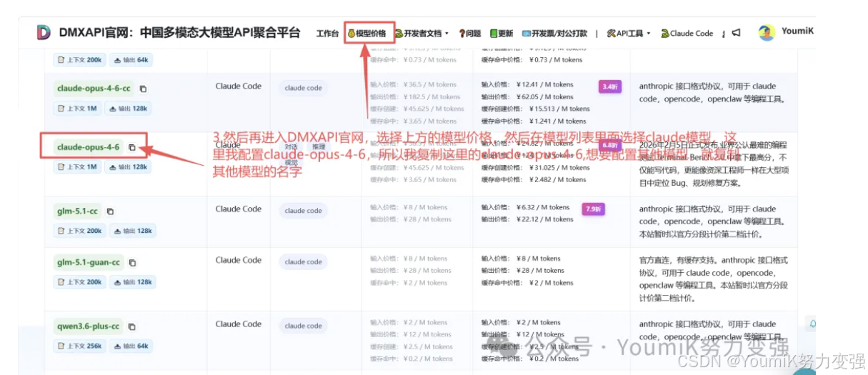
Task: Click the bell notification icon at right edge
Action: pos(812,324)
